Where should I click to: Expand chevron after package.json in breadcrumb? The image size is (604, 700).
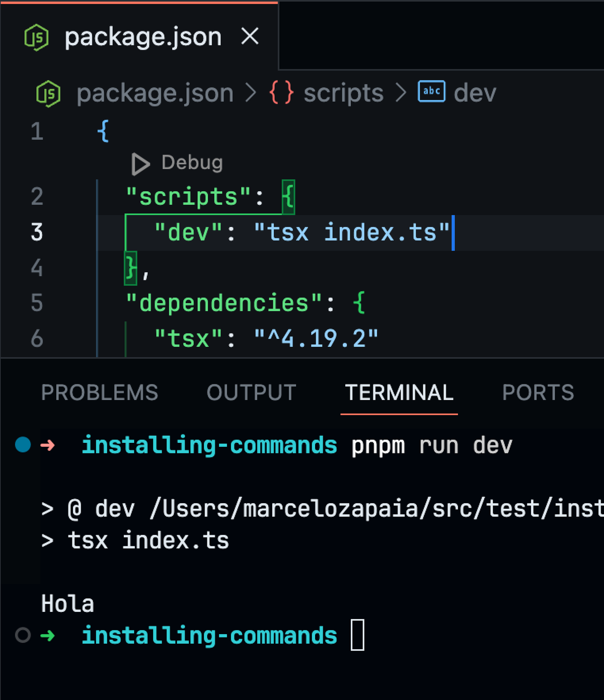click(x=251, y=93)
